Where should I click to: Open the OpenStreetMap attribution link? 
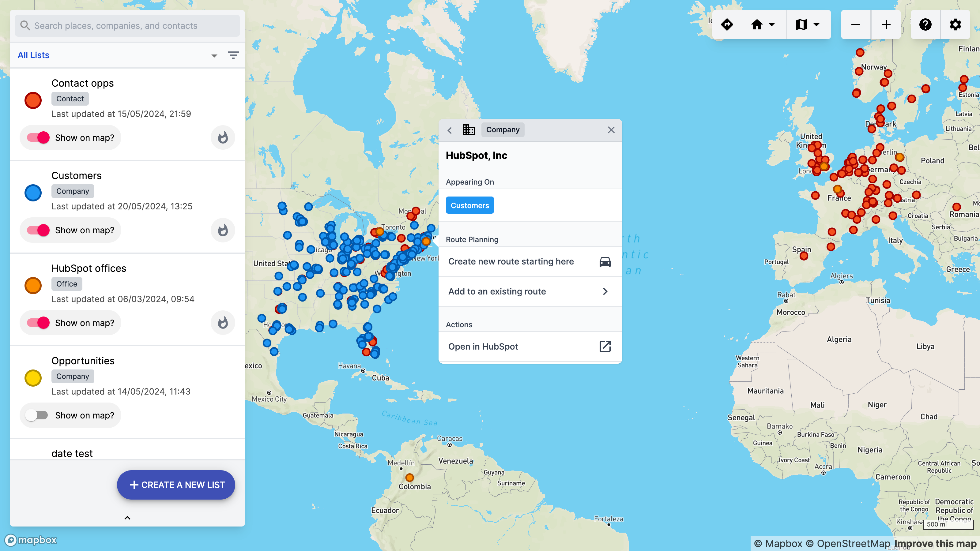[x=848, y=544]
